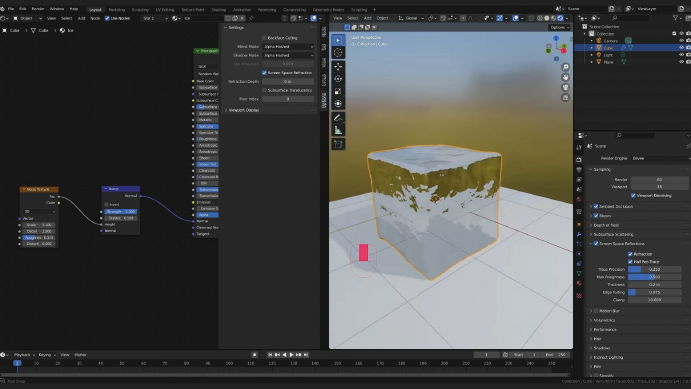Open the File menu

[11, 9]
